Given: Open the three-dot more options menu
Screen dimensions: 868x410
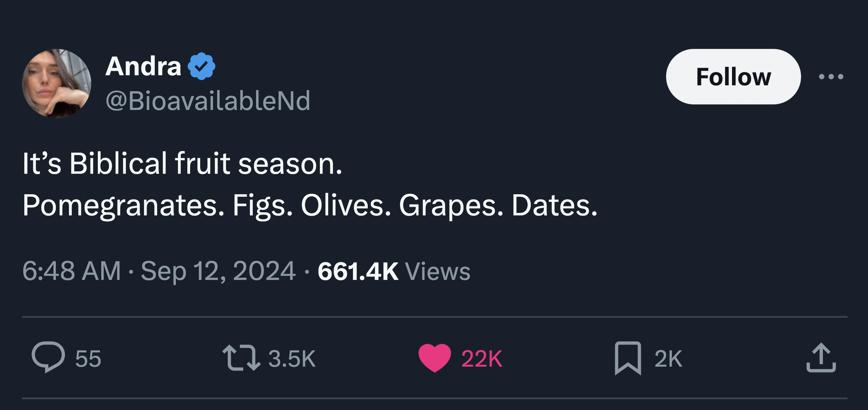Looking at the screenshot, I should (x=831, y=77).
